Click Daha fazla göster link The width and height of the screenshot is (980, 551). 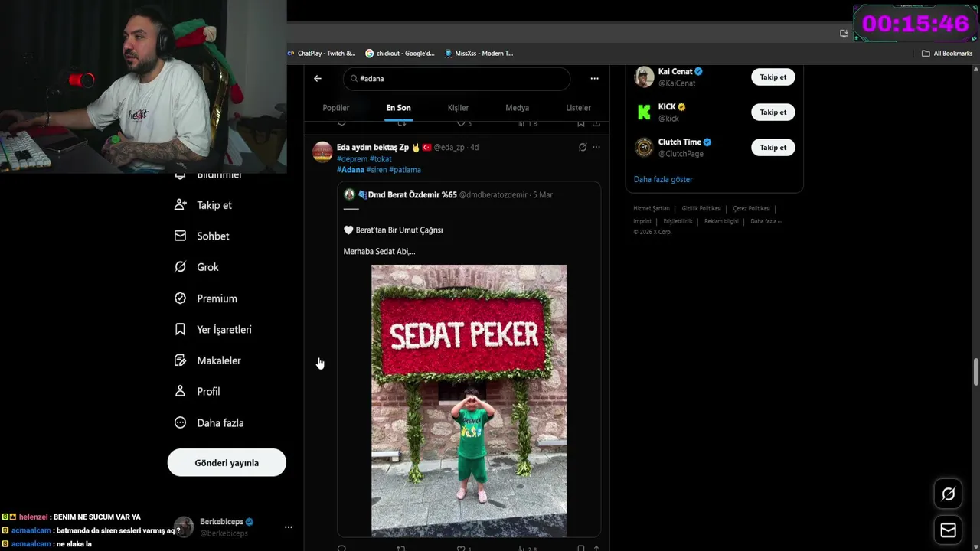(x=663, y=179)
